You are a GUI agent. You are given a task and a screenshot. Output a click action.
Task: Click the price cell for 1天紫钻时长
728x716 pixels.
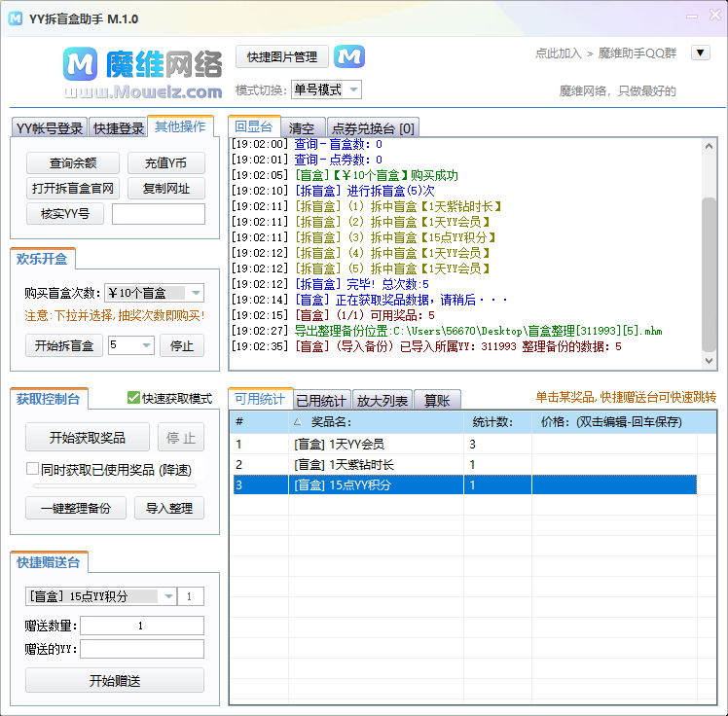tap(614, 464)
